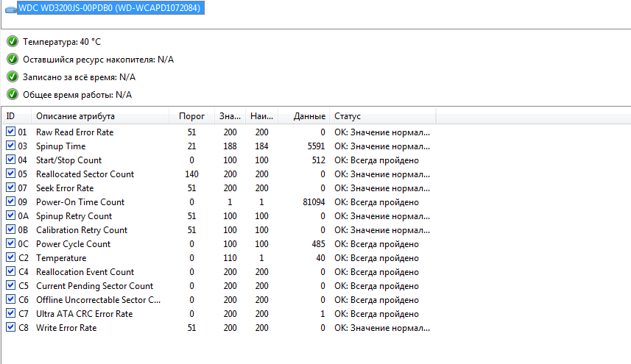Click data value 512 for Start/Stop Count
631x364 pixels.
click(318, 160)
